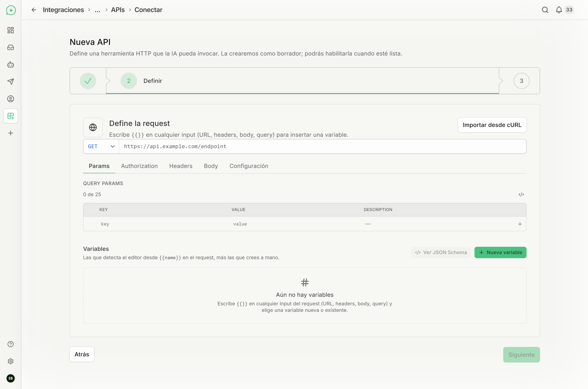The height and width of the screenshot is (389, 588).
Task: Open the help question mark icon
Action: point(11,344)
